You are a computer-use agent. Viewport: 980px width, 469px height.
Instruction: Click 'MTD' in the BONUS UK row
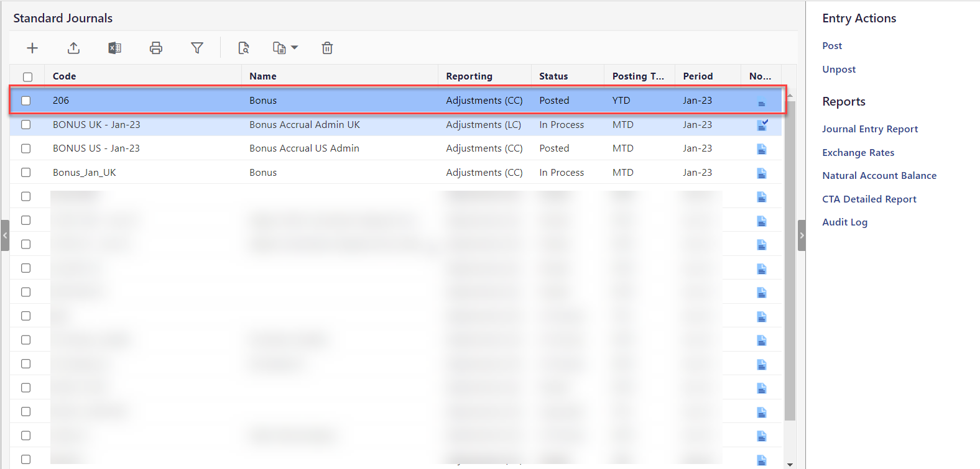point(622,124)
